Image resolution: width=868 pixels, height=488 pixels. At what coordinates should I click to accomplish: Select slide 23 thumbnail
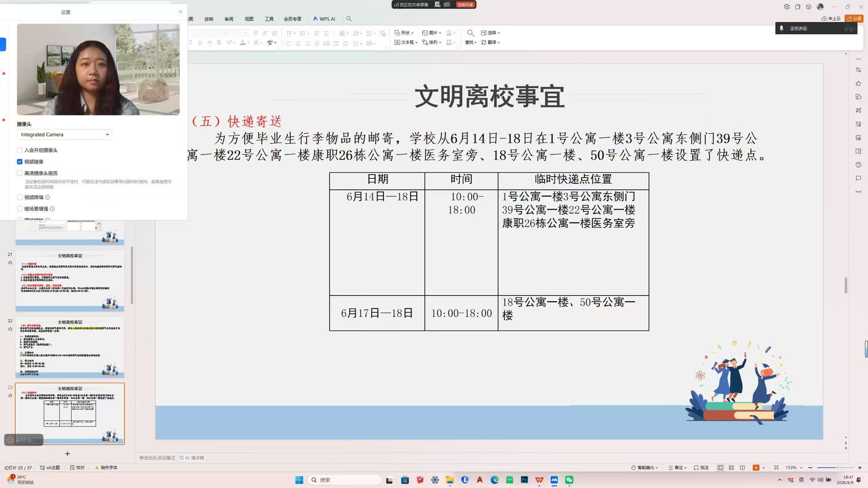[70, 414]
